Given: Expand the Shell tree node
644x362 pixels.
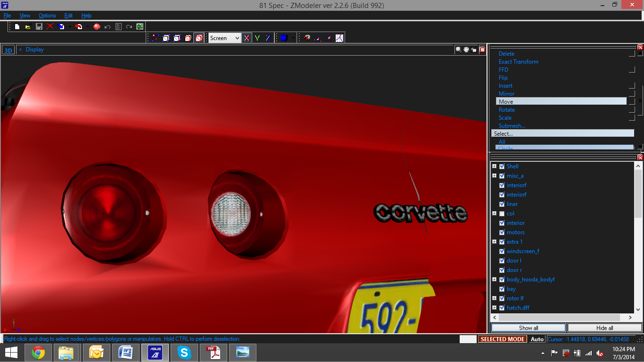Looking at the screenshot, I should click(x=494, y=166).
